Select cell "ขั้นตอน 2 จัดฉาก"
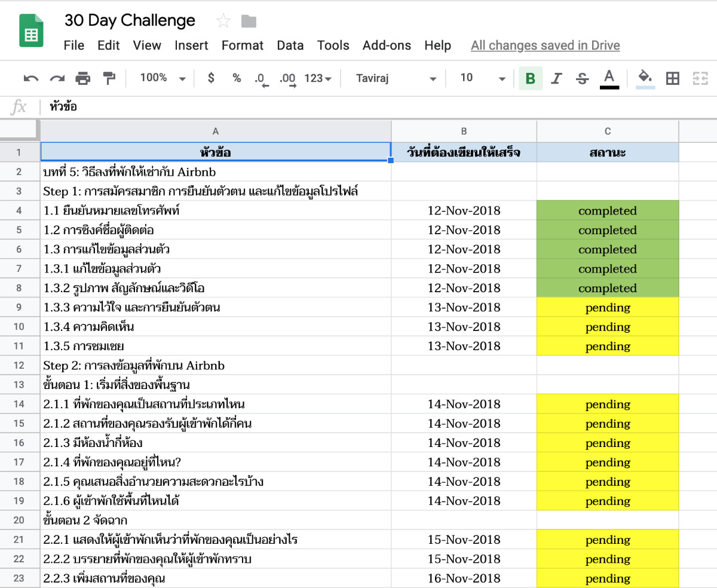Image resolution: width=717 pixels, height=588 pixels. tap(216, 520)
